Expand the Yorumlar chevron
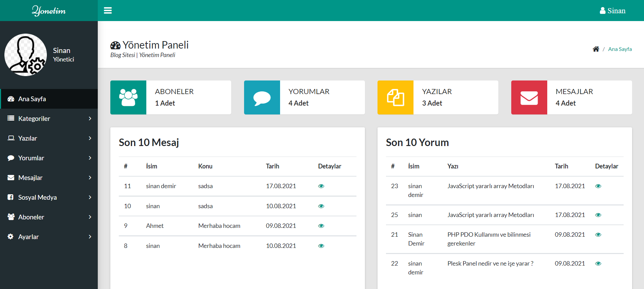The height and width of the screenshot is (289, 644). click(x=90, y=158)
